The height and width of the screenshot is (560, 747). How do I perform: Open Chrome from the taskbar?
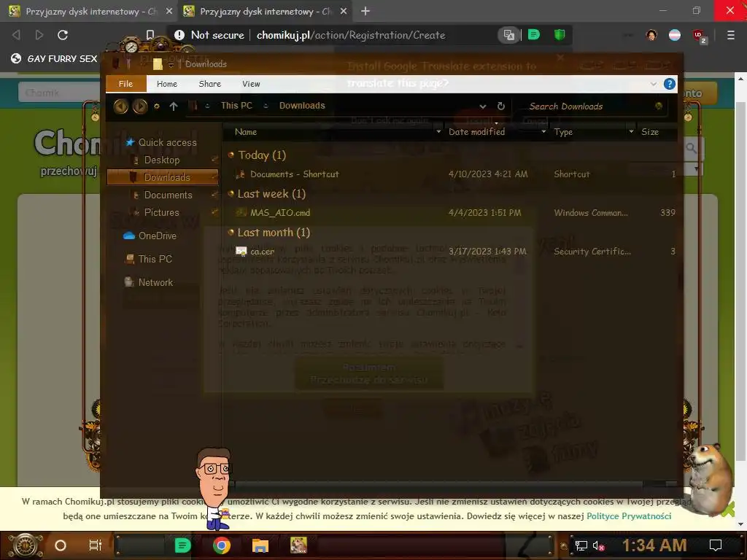(x=222, y=545)
